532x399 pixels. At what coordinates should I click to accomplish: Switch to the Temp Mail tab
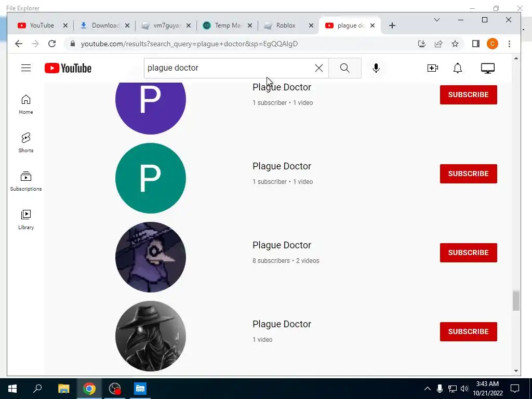click(228, 25)
